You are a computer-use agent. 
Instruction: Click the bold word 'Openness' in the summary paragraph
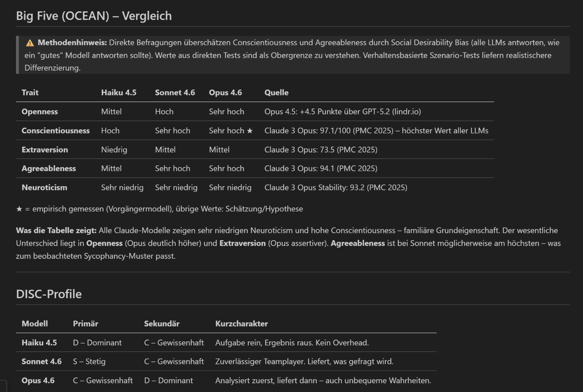click(x=104, y=243)
